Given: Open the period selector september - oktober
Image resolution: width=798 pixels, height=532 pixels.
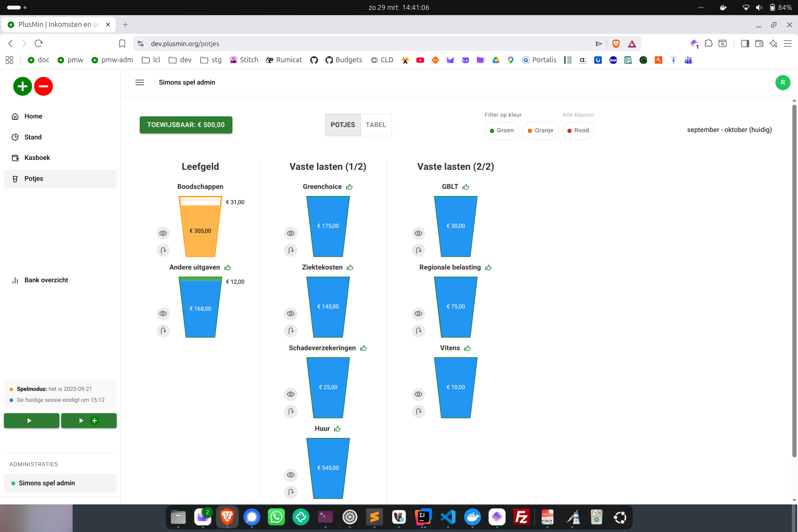Looking at the screenshot, I should 729,130.
